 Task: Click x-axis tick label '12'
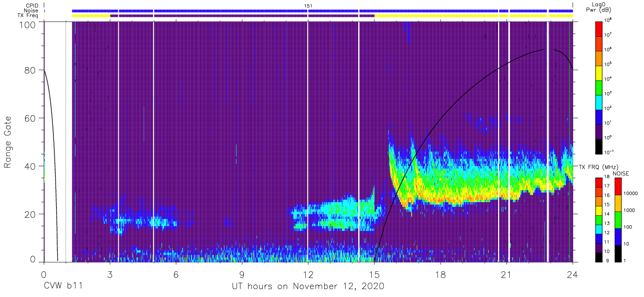(x=308, y=274)
